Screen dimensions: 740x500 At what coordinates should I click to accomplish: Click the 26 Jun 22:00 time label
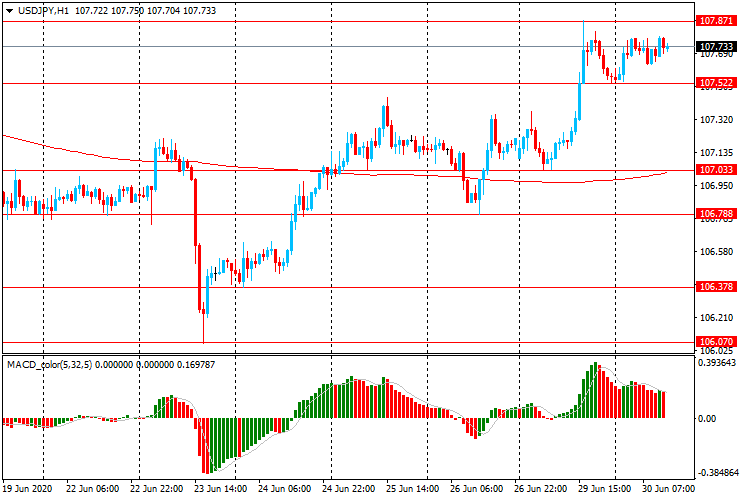tap(540, 488)
